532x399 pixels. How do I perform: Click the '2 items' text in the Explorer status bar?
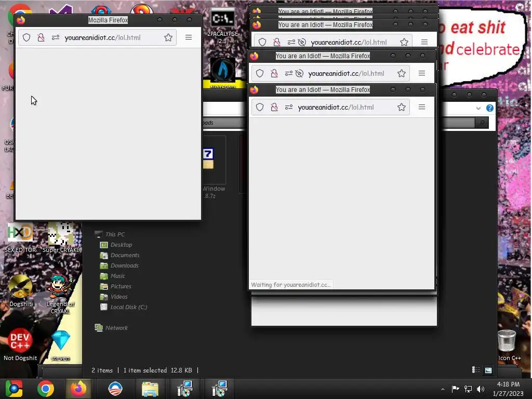point(102,370)
